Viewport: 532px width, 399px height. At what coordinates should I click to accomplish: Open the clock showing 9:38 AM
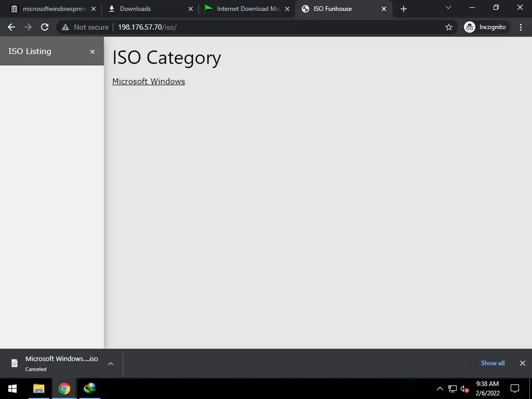(x=487, y=389)
